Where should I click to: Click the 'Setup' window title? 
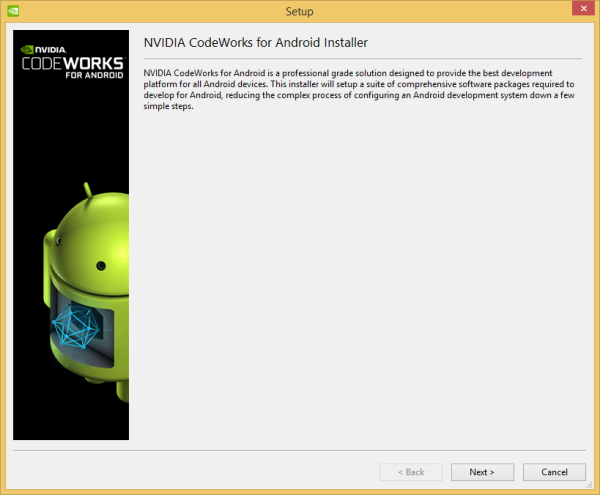point(299,11)
